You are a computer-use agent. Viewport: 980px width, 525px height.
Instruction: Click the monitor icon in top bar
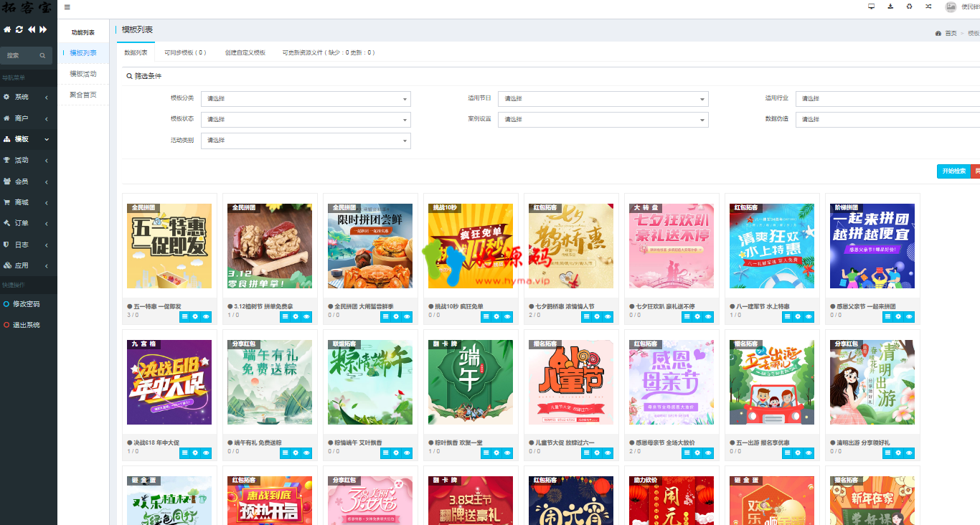click(x=871, y=6)
